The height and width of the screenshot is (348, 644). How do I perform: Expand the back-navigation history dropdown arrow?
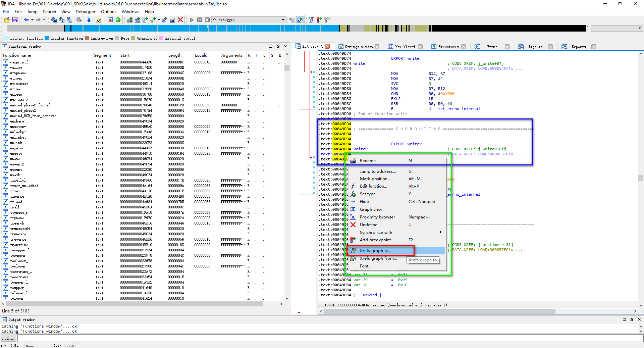click(32, 20)
